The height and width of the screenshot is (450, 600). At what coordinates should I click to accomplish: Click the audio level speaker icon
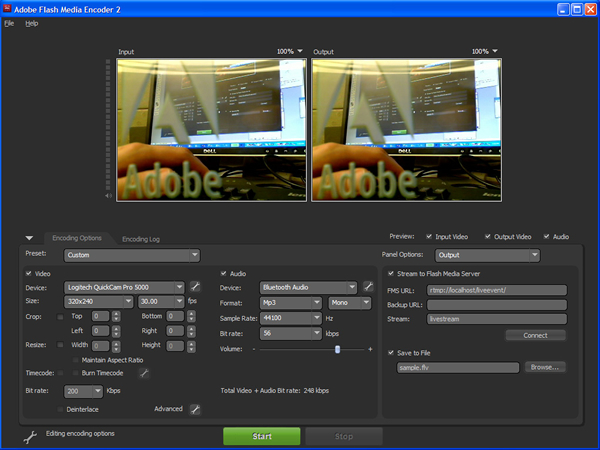[x=109, y=195]
